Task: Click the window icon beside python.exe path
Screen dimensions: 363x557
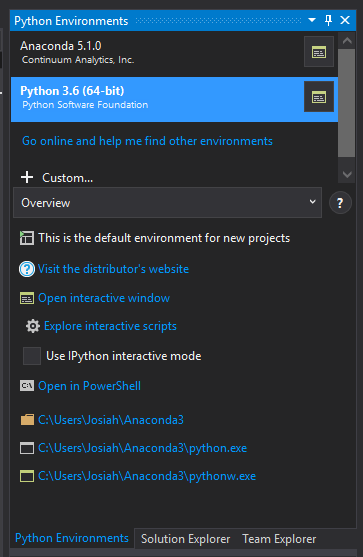Action: (27, 448)
